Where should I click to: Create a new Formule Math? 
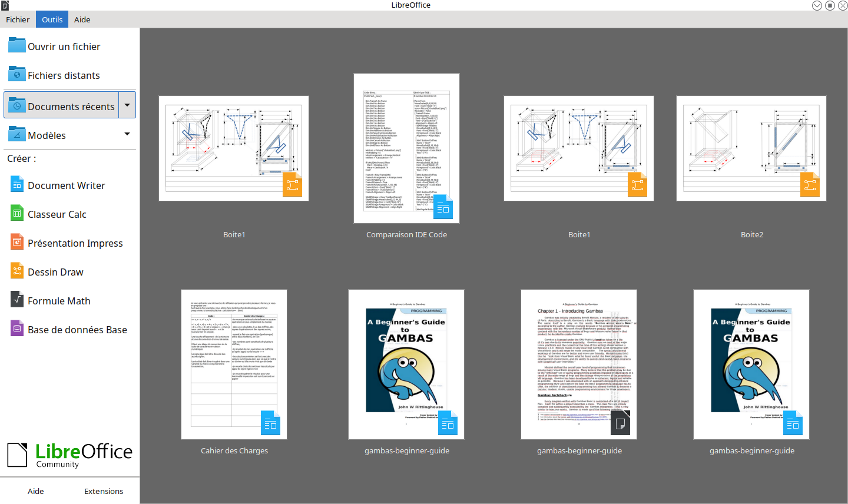coord(69,300)
